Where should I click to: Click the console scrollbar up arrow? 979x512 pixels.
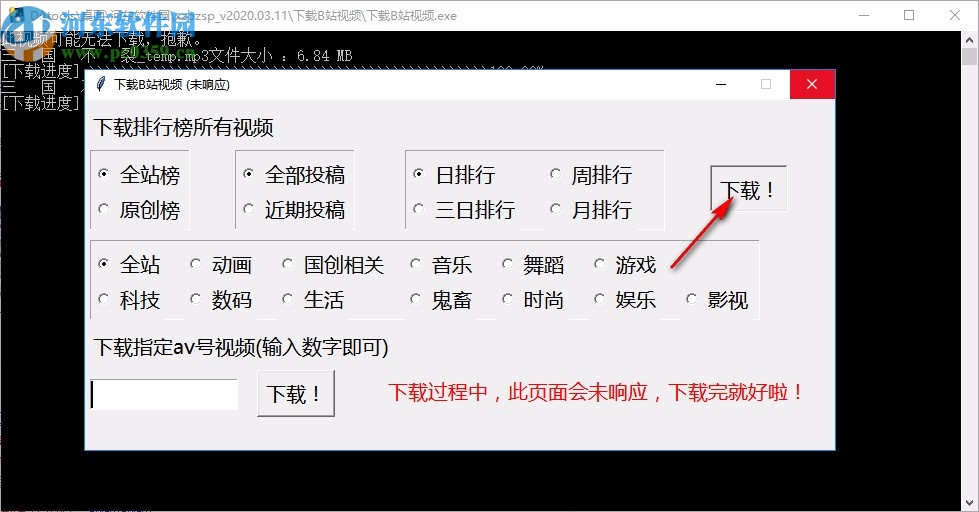(x=969, y=39)
